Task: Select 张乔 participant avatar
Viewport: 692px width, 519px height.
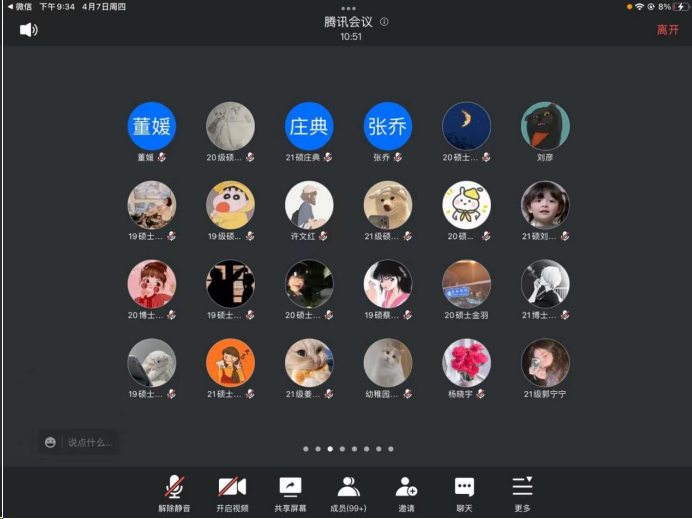Action: pos(388,127)
